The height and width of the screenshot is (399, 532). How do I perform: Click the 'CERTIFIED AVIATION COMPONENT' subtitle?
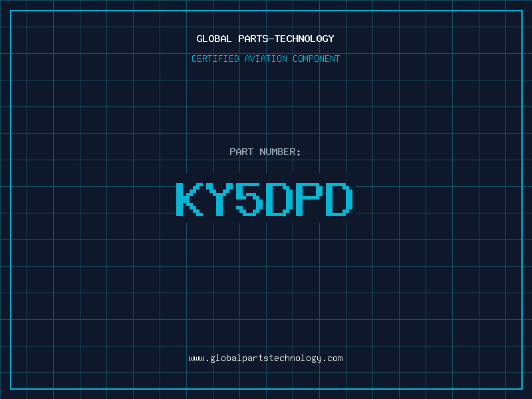click(x=265, y=59)
